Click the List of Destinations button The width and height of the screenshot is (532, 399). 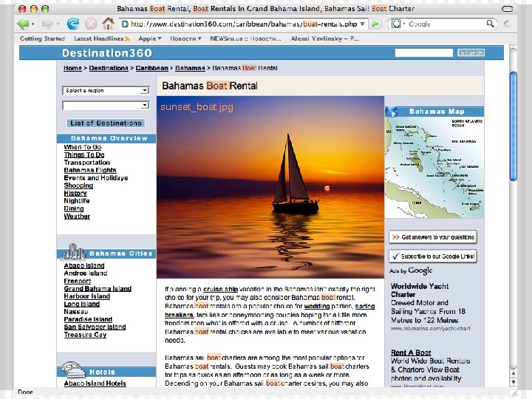[x=106, y=123]
